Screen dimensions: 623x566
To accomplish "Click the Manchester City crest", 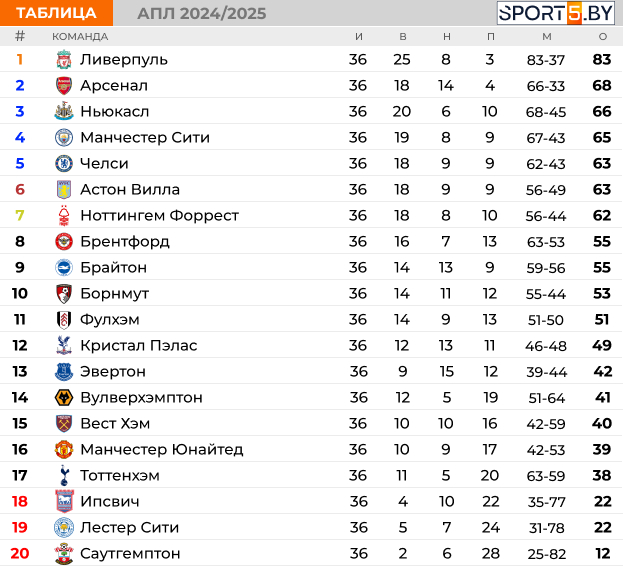I will [64, 137].
